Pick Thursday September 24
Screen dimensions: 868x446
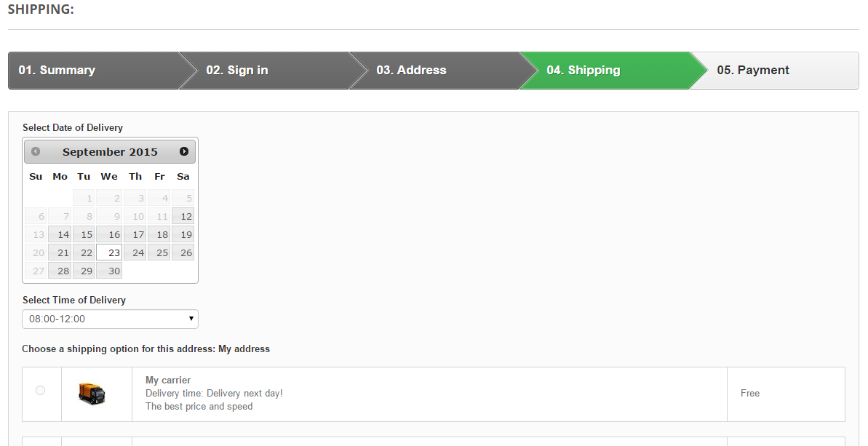[x=135, y=252]
